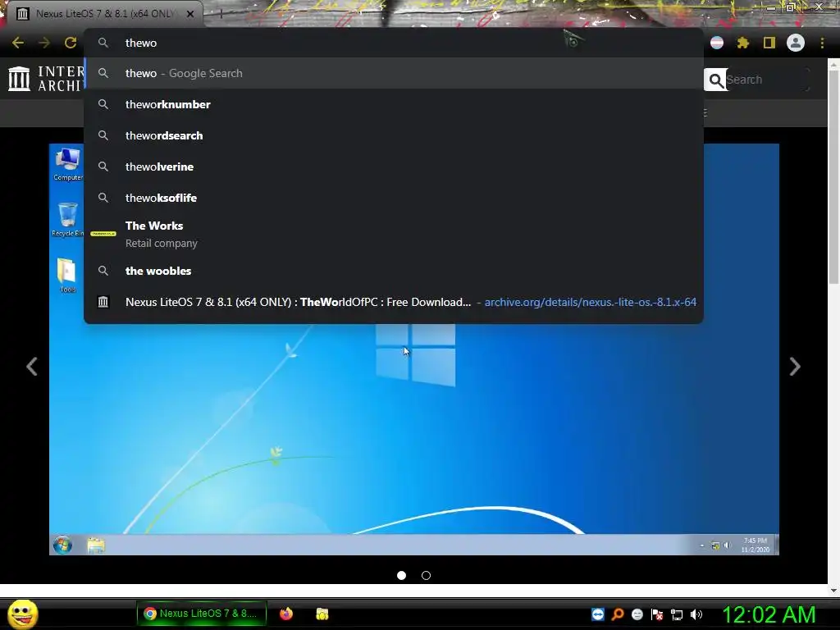Click the TeamViewer tray icon
840x630 pixels.
(598, 614)
